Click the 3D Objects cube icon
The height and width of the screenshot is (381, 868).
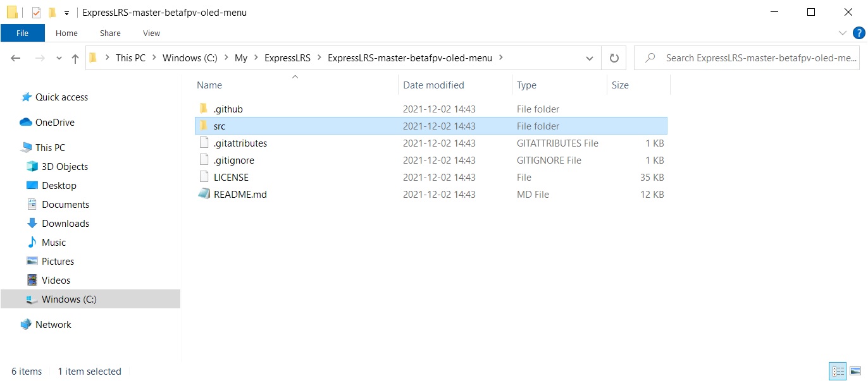tap(32, 166)
